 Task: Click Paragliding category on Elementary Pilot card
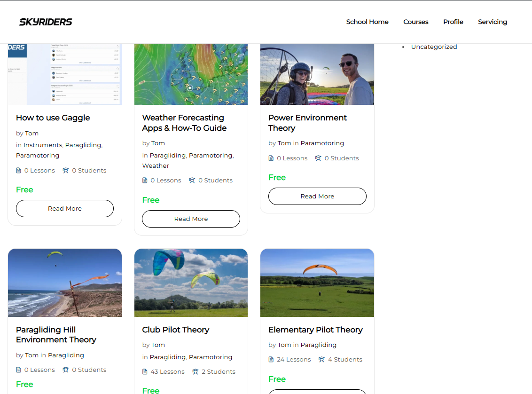pyautogui.click(x=318, y=345)
